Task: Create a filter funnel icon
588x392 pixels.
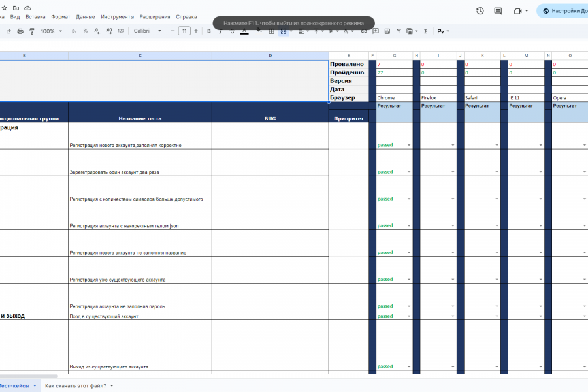Action: coord(399,31)
